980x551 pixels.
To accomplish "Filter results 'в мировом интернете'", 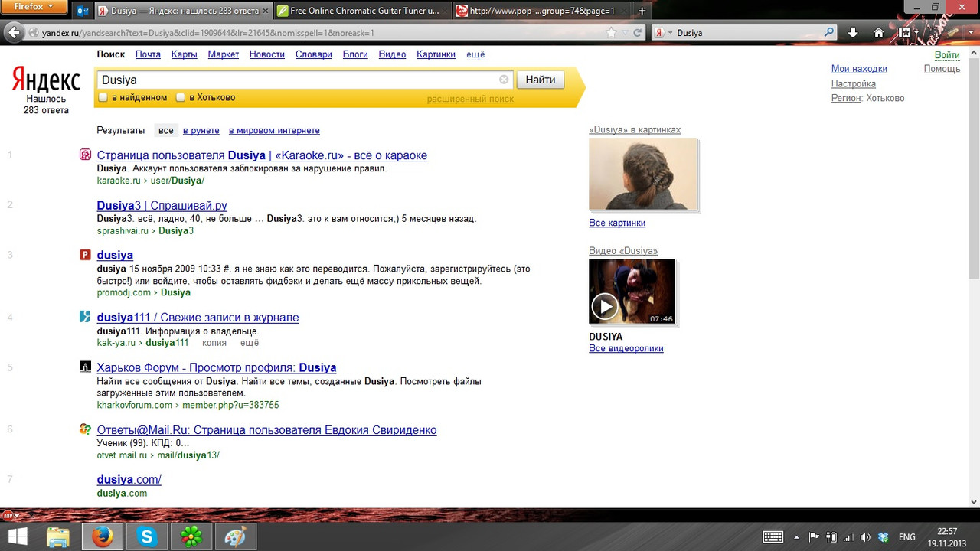I will 274,131.
